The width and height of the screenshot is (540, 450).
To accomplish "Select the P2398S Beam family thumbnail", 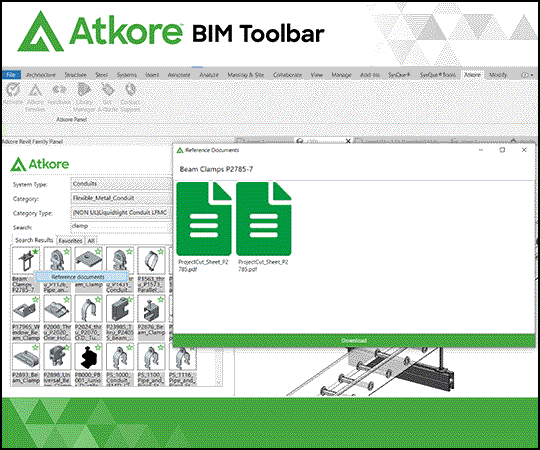I will pyautogui.click(x=120, y=309).
